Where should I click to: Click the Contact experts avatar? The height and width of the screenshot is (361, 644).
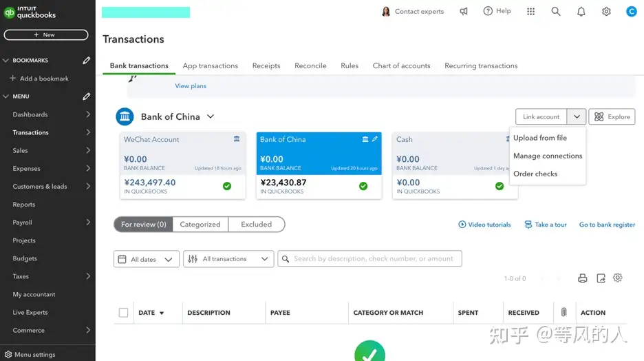(x=386, y=12)
